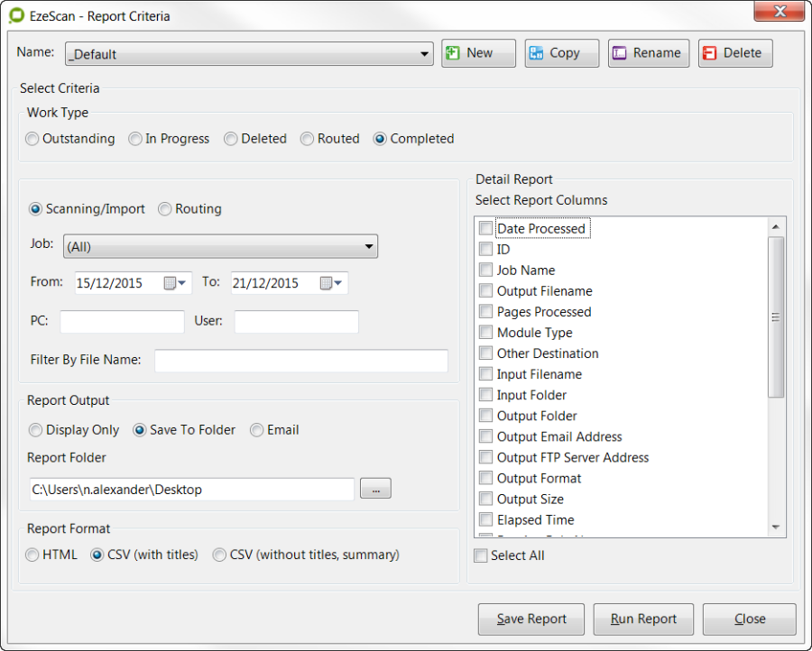812x651 pixels.
Task: Choose the HTML report format
Action: (32, 555)
